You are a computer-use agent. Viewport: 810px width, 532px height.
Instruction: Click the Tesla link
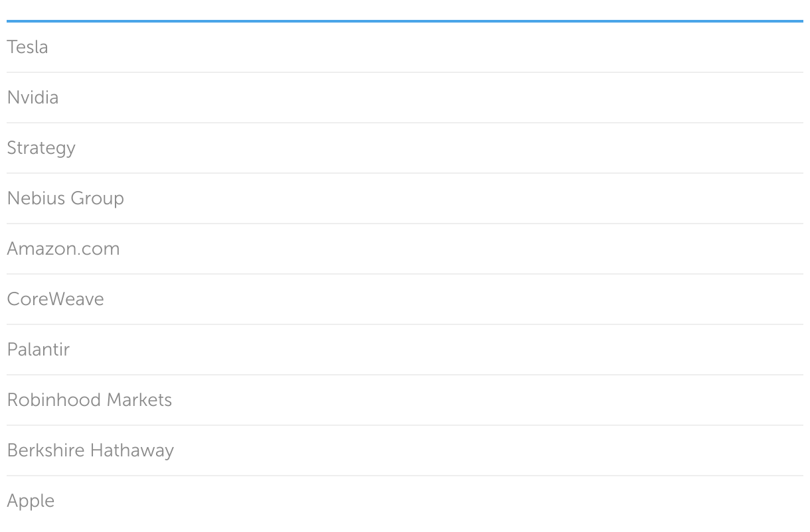27,47
